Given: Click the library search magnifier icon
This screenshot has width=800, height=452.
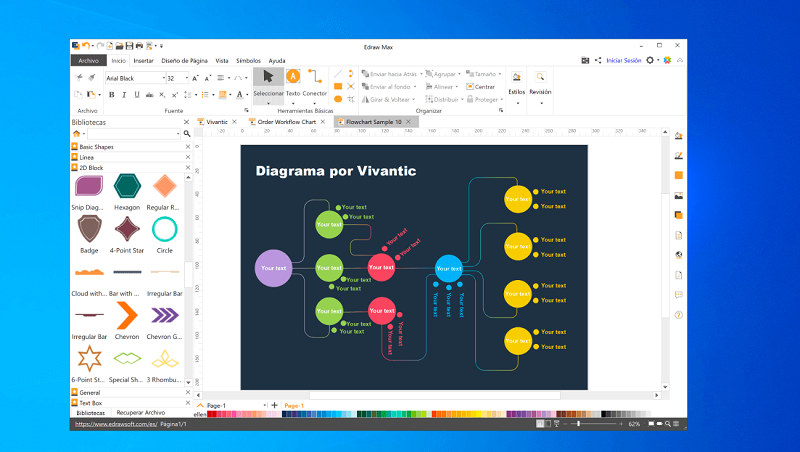Looking at the screenshot, I should (x=186, y=133).
